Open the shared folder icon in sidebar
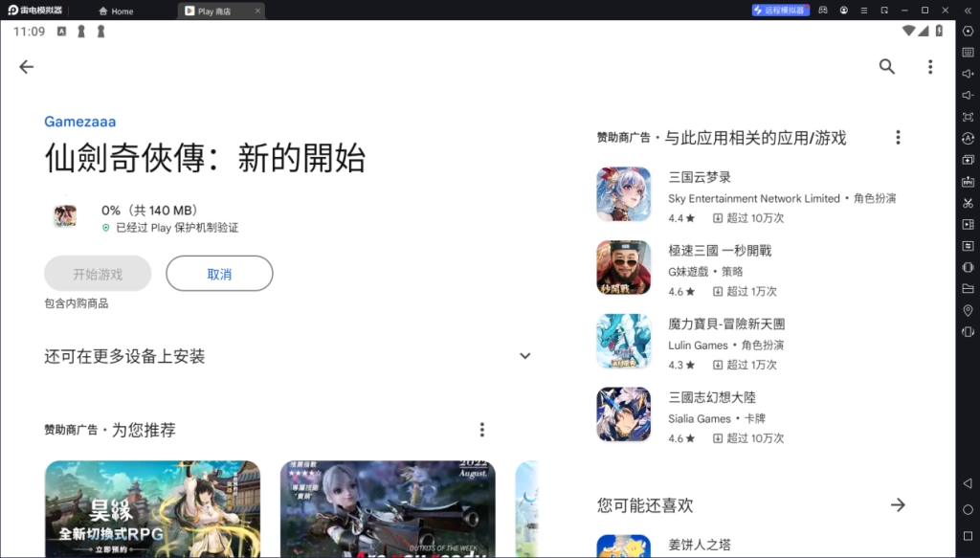This screenshot has width=980, height=558. tap(969, 289)
